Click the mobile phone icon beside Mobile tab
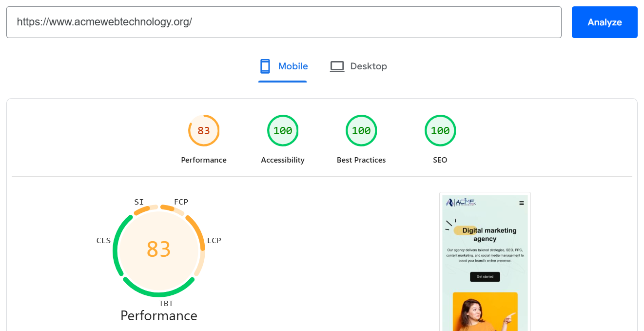 pyautogui.click(x=265, y=65)
